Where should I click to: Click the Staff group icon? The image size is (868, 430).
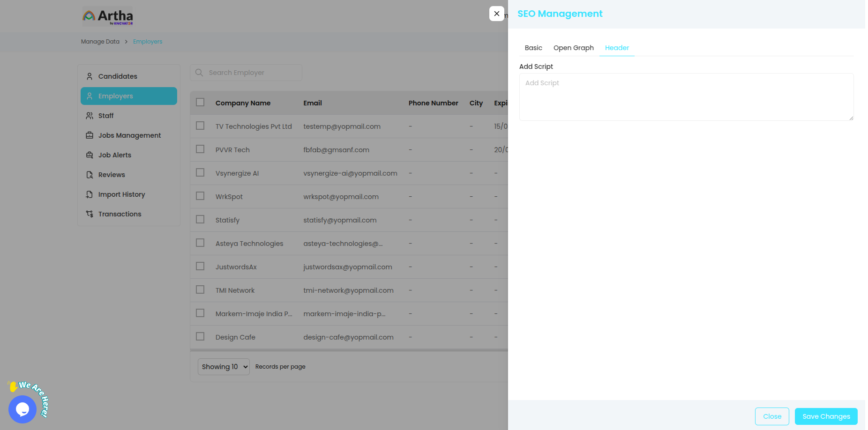pyautogui.click(x=90, y=116)
